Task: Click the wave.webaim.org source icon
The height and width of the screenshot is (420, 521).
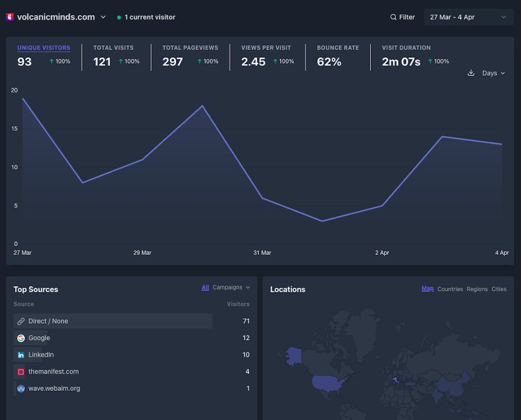Action: 21,389
